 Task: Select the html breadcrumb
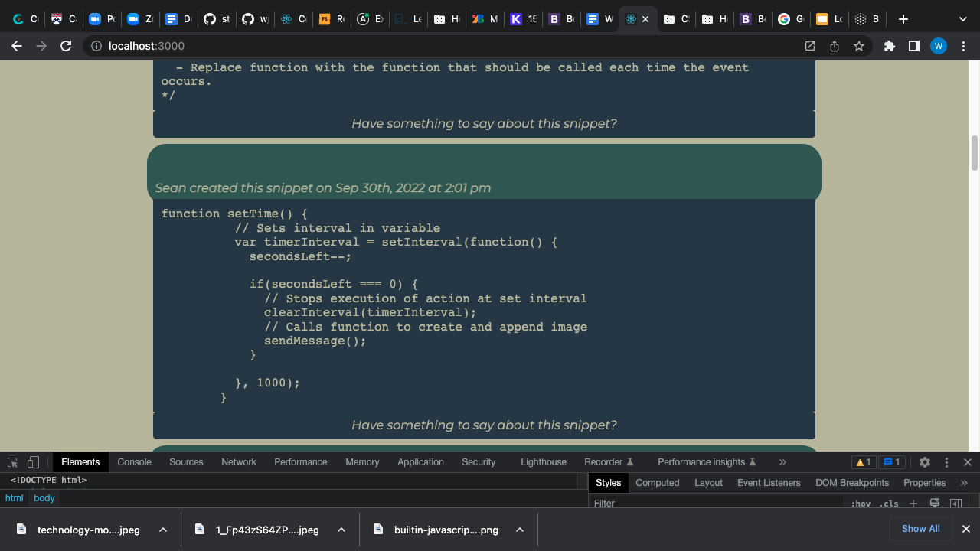[15, 498]
